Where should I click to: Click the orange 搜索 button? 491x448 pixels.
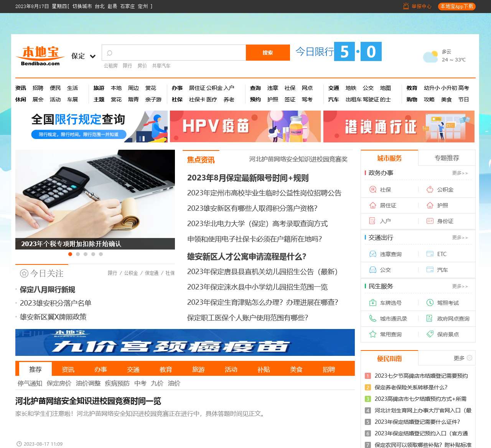(268, 52)
